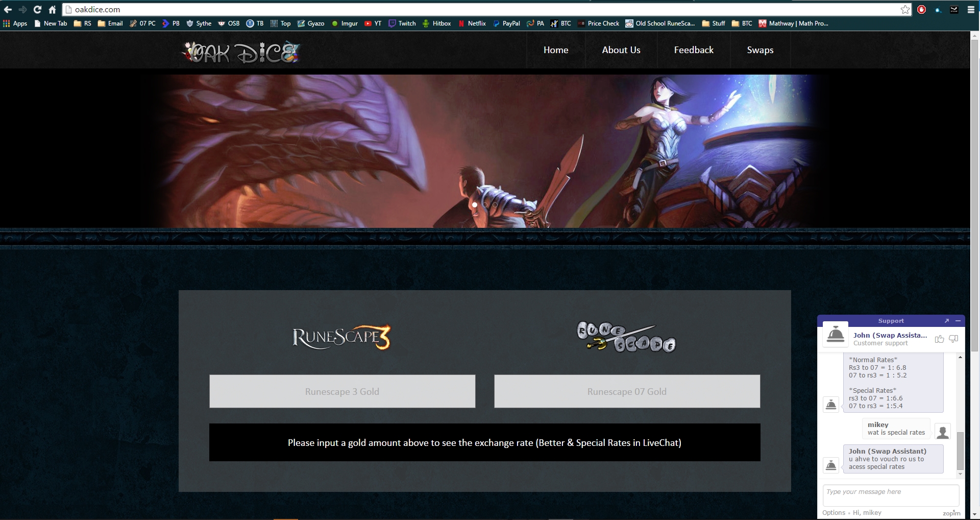Click the page vertical scrollbar thumb
This screenshot has height=520, width=980.
click(975, 195)
